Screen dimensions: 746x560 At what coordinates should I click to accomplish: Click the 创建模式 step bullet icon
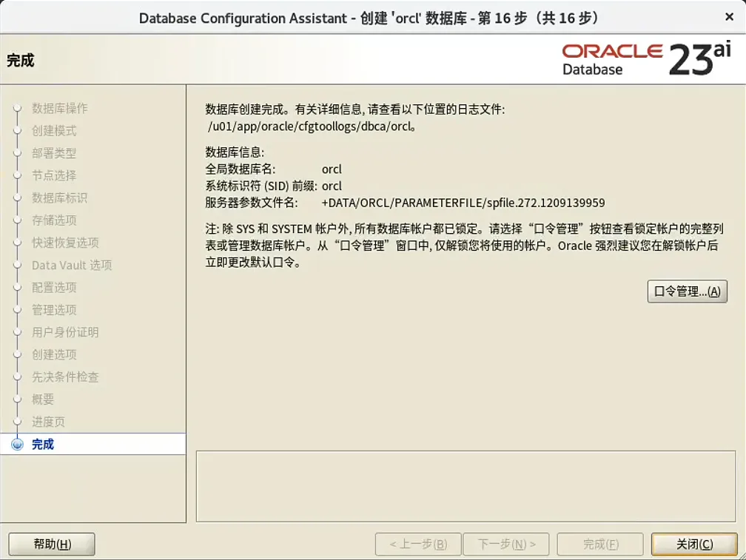(x=17, y=131)
